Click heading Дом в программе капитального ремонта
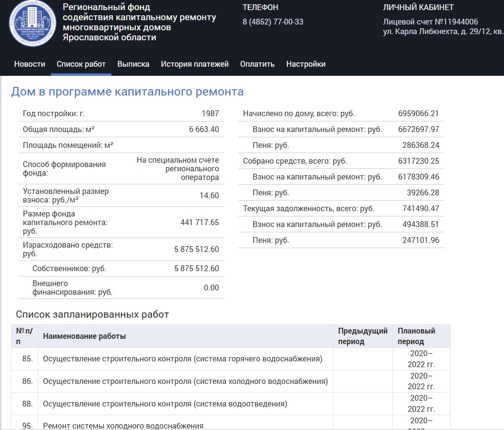This screenshot has width=504, height=430. (x=127, y=92)
